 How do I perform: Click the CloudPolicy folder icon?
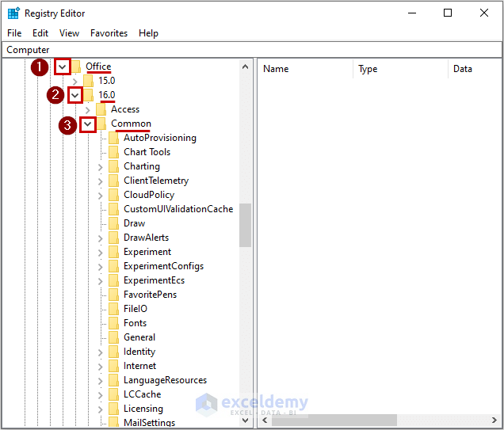coord(113,195)
